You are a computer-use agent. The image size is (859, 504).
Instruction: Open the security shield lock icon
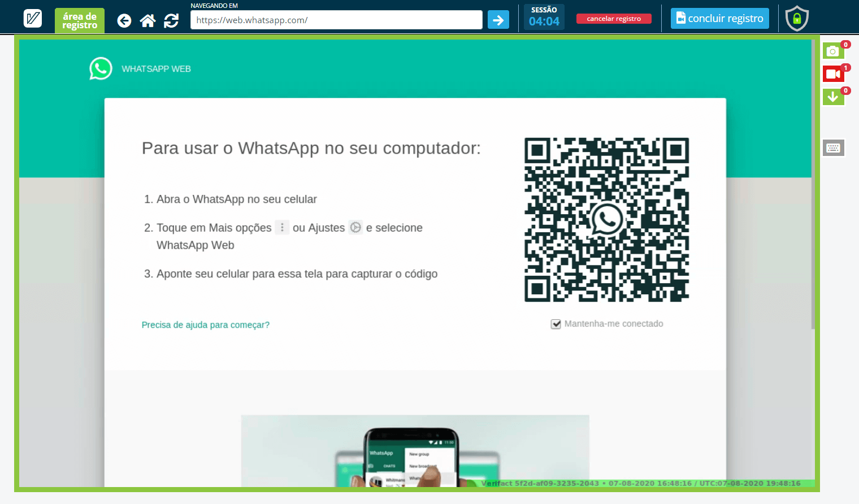click(x=797, y=18)
